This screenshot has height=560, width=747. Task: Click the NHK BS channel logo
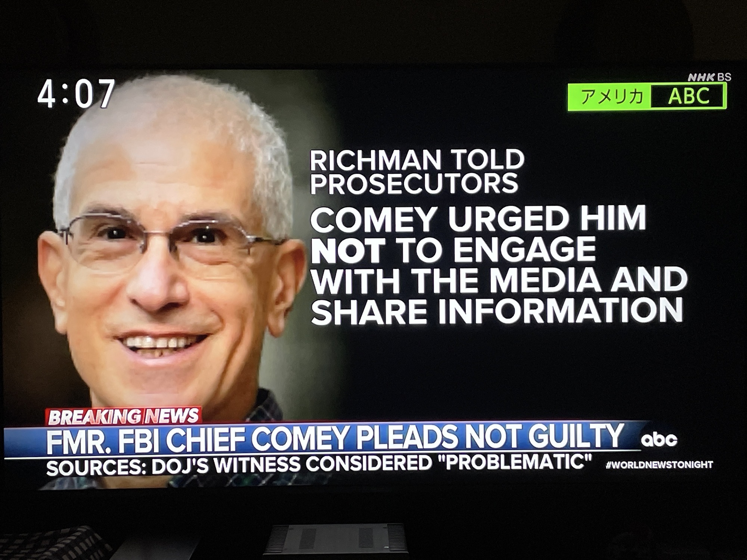point(709,77)
